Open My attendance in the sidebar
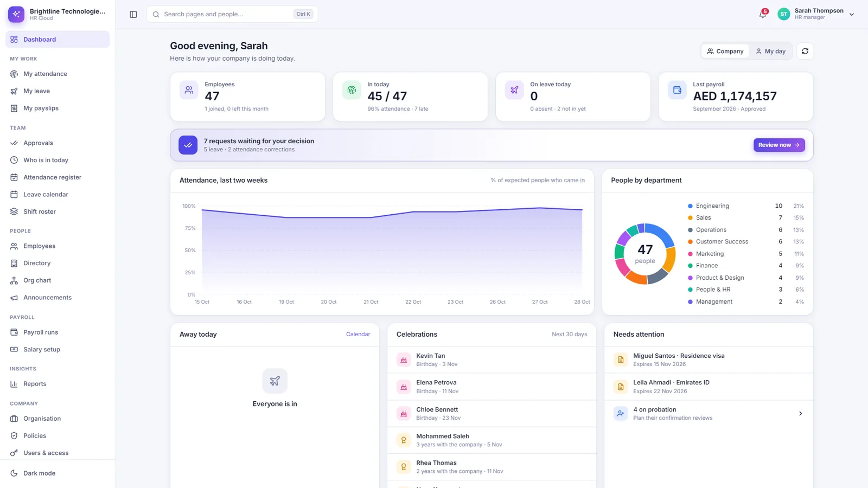868x488 pixels. pos(58,74)
